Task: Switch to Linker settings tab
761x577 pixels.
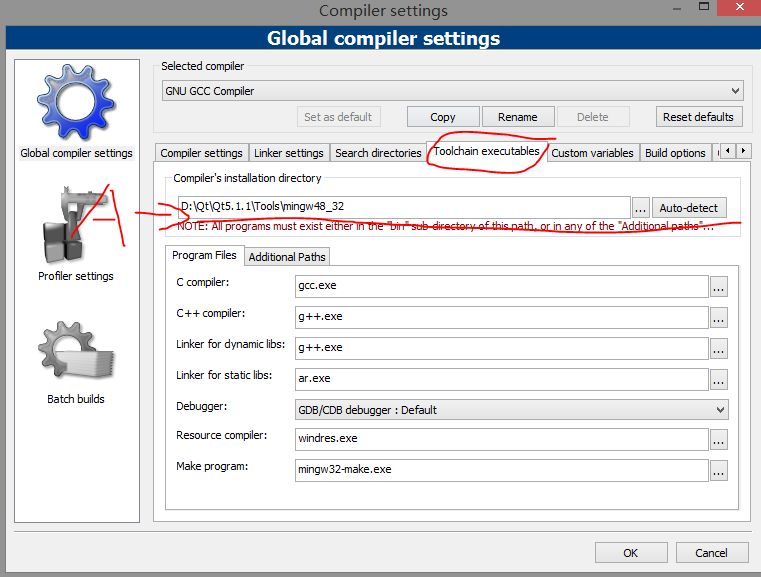Action: coord(289,153)
